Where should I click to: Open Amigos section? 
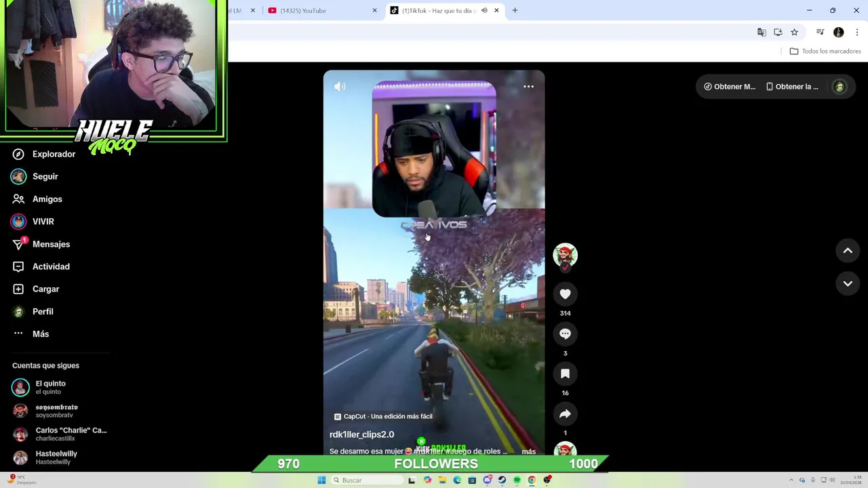38,199
